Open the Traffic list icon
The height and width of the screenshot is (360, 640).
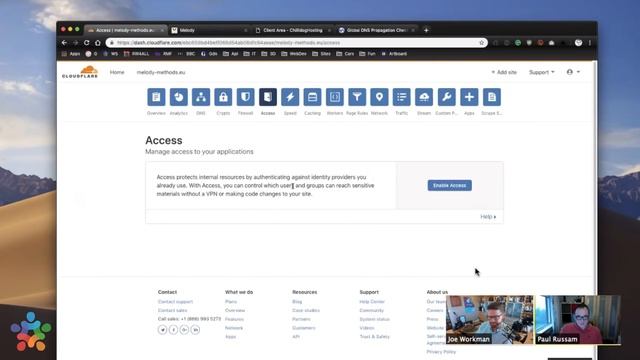pos(402,97)
